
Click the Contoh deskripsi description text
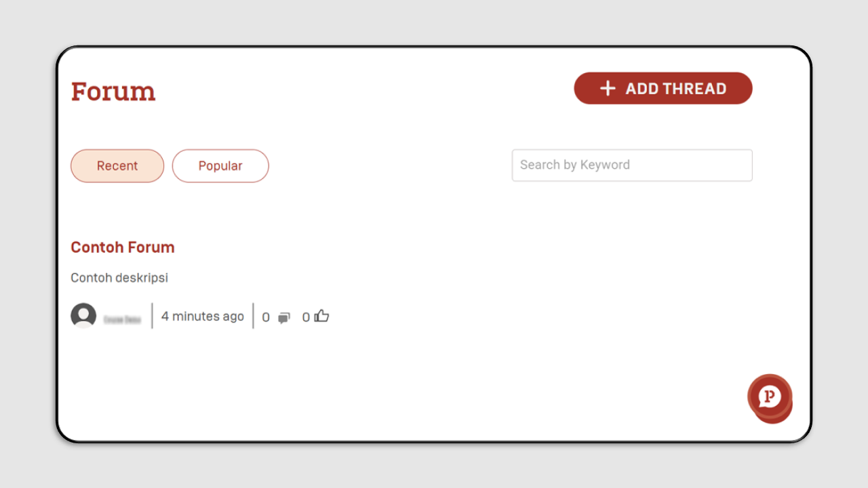pos(119,278)
